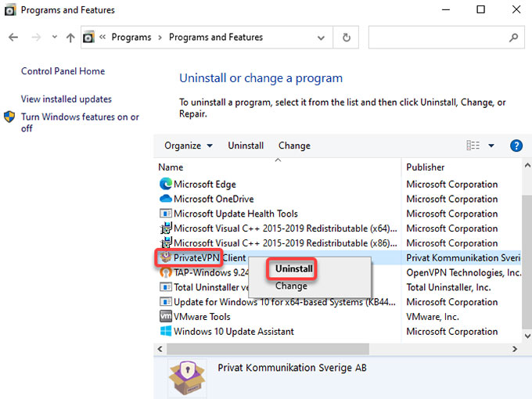
Task: Click the Control Panel icon in the address bar
Action: 88,37
